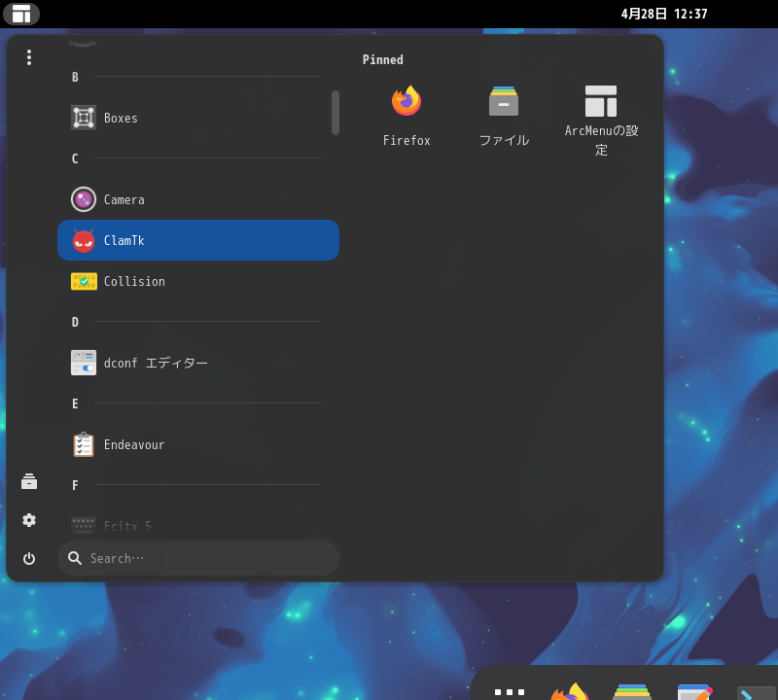
Task: Open ArcMenuの設定 pinned shortcut
Action: click(x=601, y=120)
